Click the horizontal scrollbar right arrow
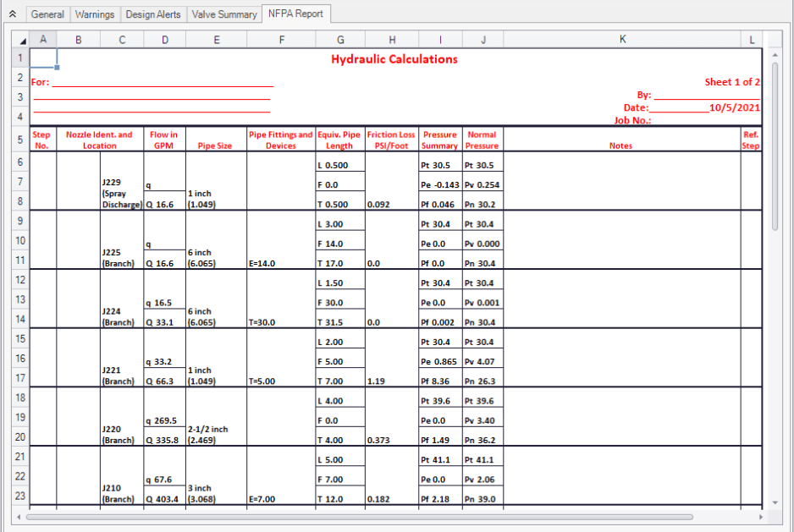Viewport: 794px width, 532px height. pyautogui.click(x=761, y=517)
